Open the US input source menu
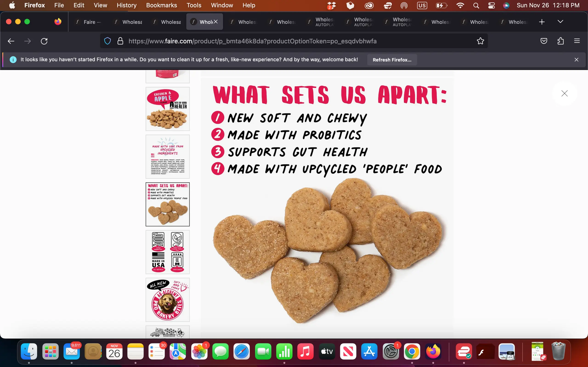Screen dimensions: 588x367 422,5
